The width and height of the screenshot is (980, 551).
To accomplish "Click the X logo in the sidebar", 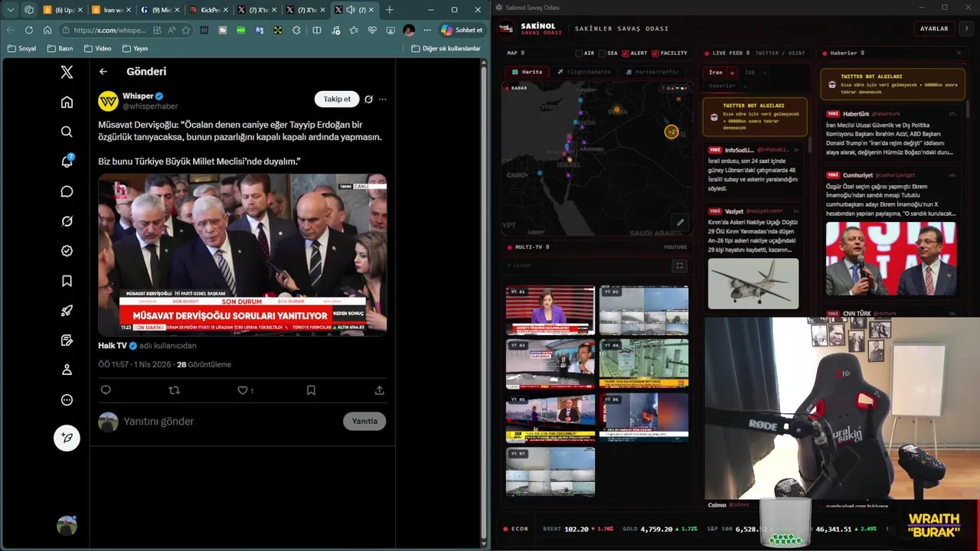I will 67,72.
